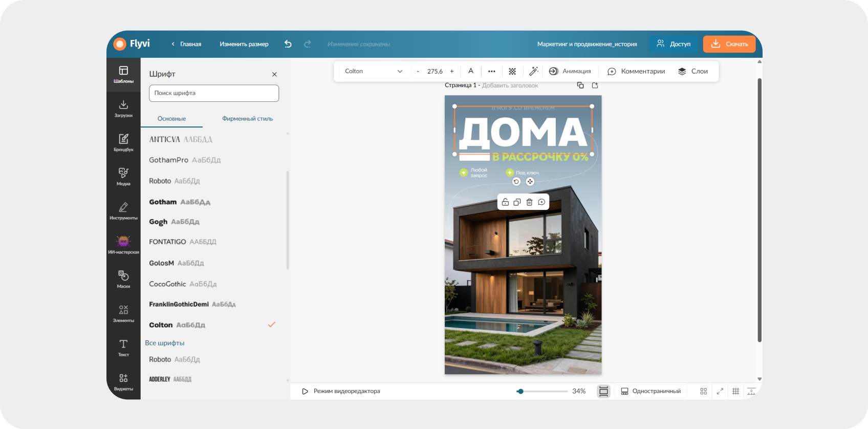
Task: Open the Брендбук sidebar section
Action: point(123,143)
